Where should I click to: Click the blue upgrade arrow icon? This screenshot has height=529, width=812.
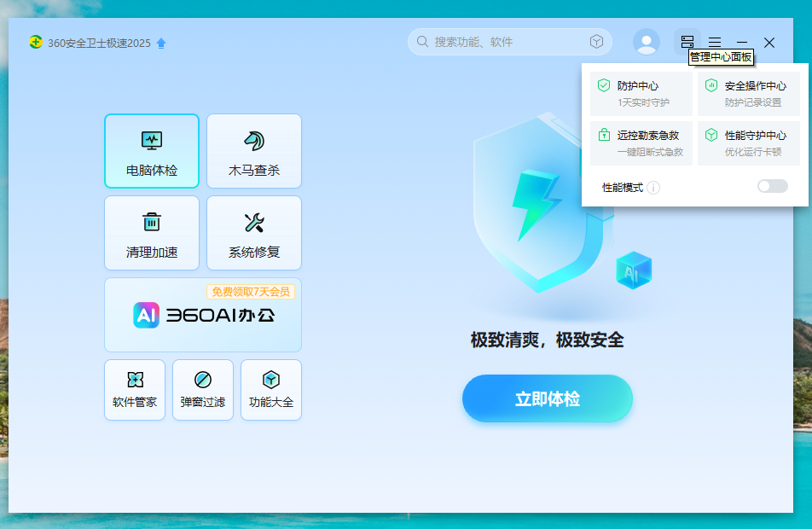(x=161, y=43)
